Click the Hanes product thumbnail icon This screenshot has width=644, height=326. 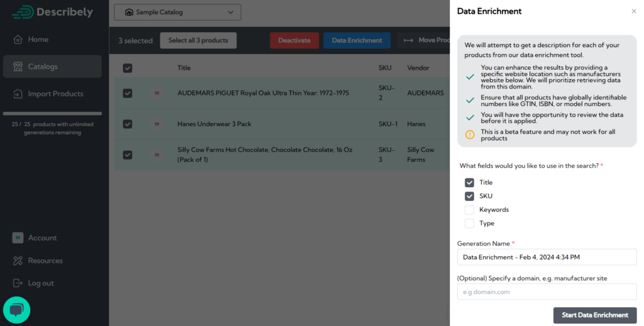pos(157,124)
